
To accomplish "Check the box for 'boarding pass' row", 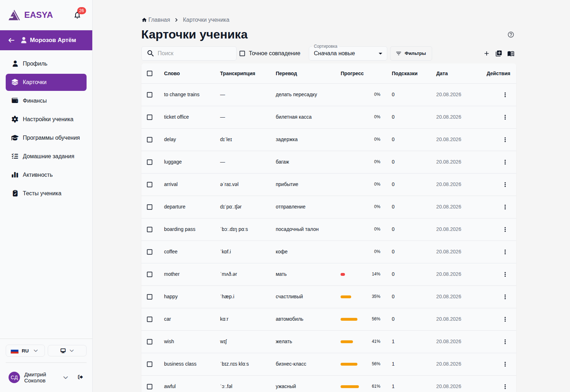I will pos(150,229).
